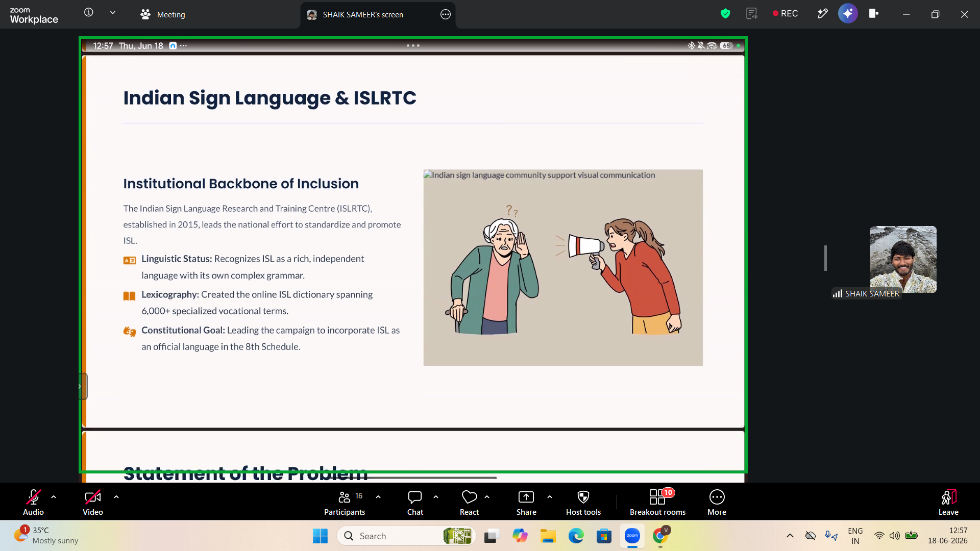Open the Chat panel

tap(415, 503)
